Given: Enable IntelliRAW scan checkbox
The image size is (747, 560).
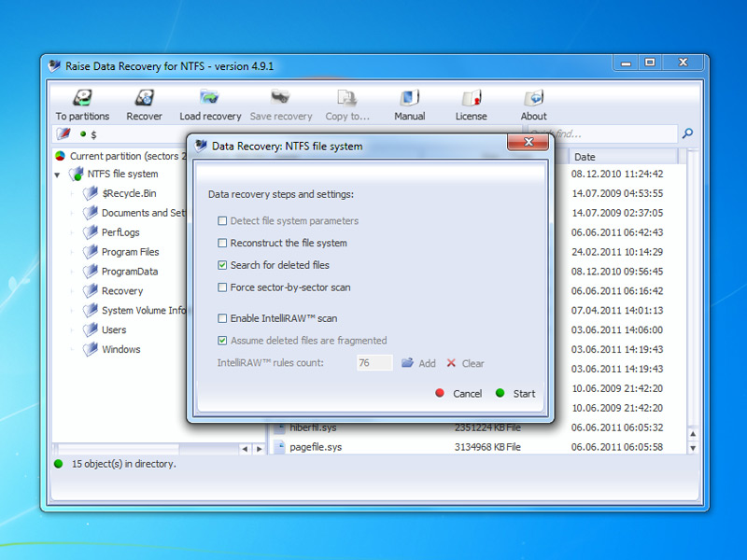Looking at the screenshot, I should pyautogui.click(x=222, y=318).
